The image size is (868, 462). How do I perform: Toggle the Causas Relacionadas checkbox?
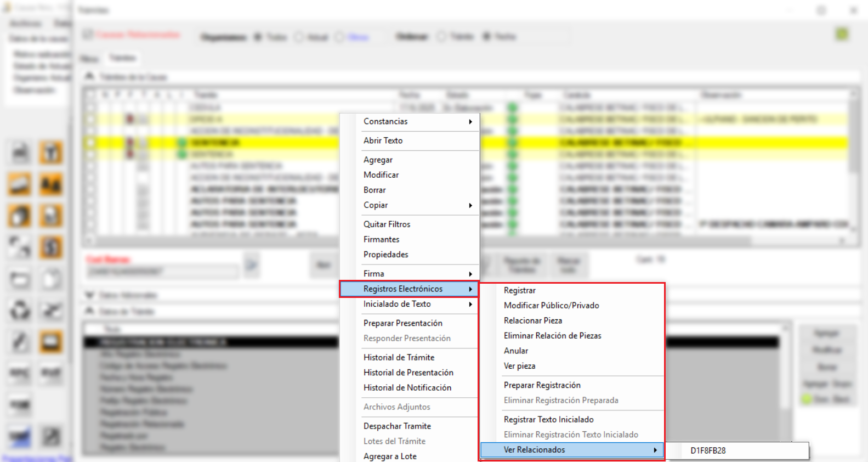coord(88,35)
